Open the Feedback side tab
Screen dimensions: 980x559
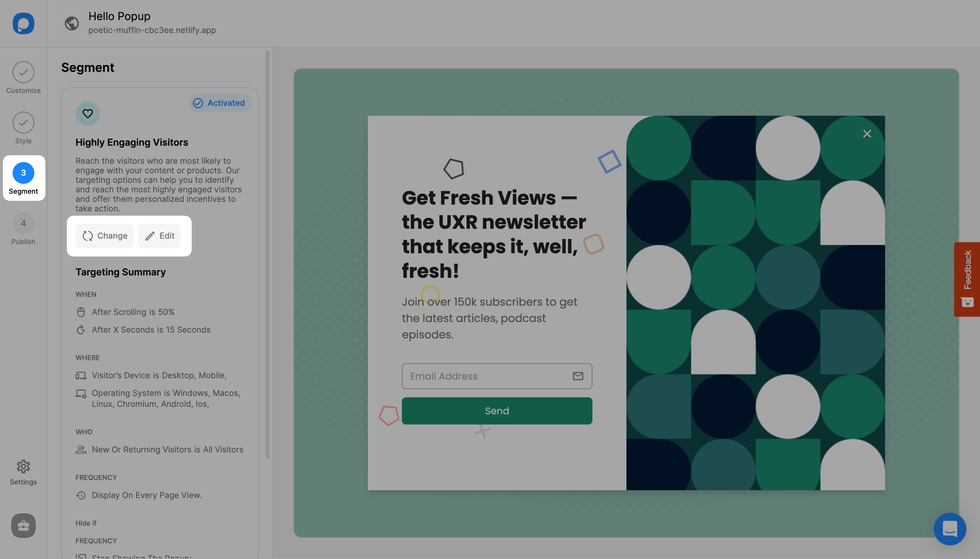click(x=967, y=279)
